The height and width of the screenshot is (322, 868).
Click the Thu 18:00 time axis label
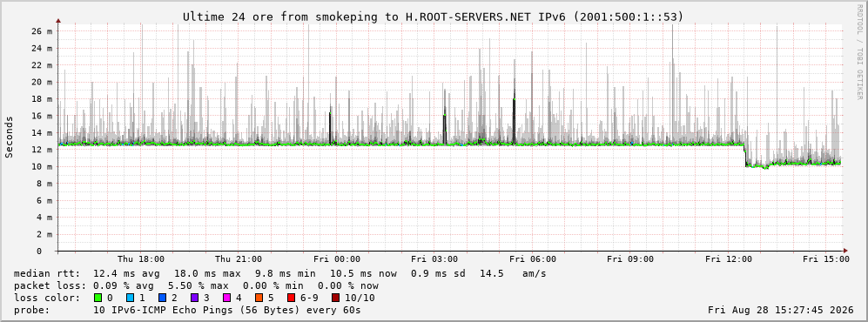[141, 259]
